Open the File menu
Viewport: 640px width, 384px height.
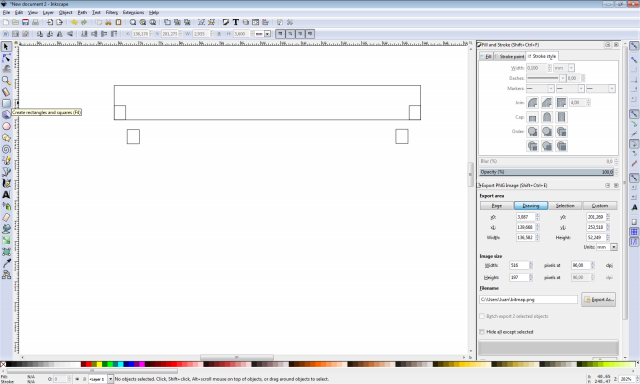point(6,13)
